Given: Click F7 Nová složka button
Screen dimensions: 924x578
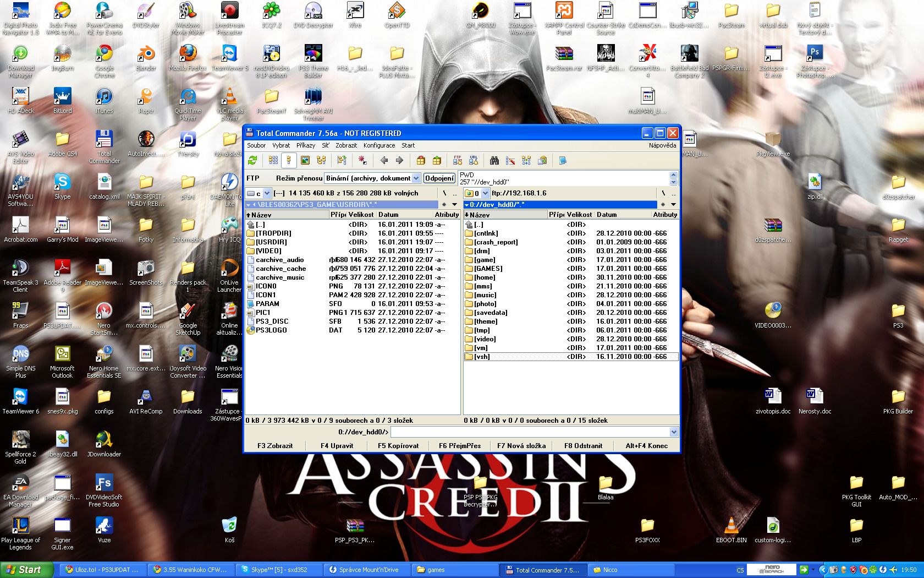Looking at the screenshot, I should pos(521,445).
